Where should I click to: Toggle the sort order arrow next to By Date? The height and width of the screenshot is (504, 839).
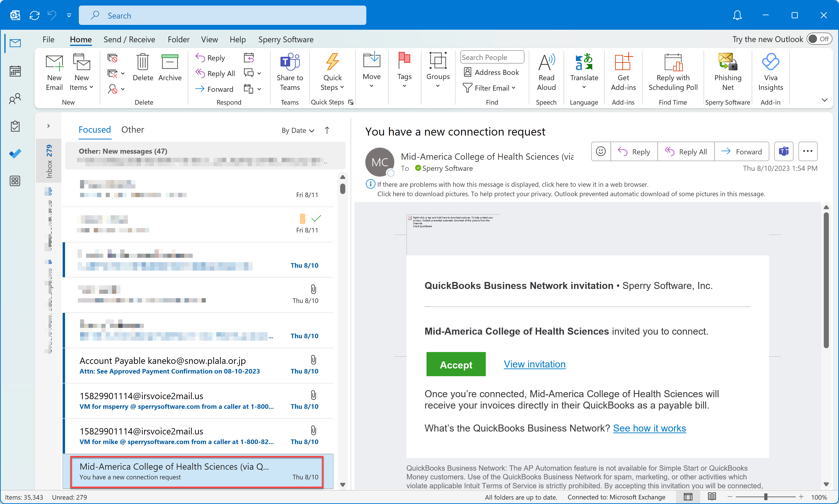pos(327,130)
